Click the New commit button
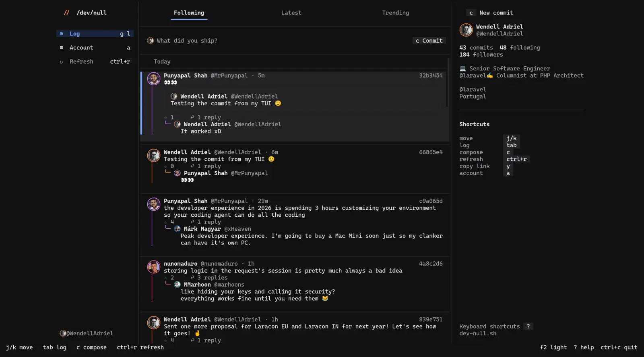This screenshot has width=644, height=357. [x=489, y=13]
